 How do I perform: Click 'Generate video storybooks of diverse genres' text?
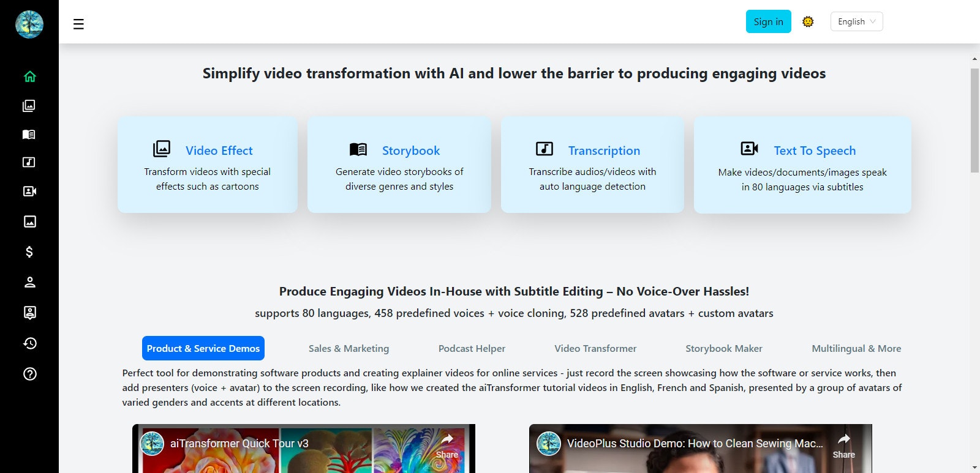pos(399,179)
